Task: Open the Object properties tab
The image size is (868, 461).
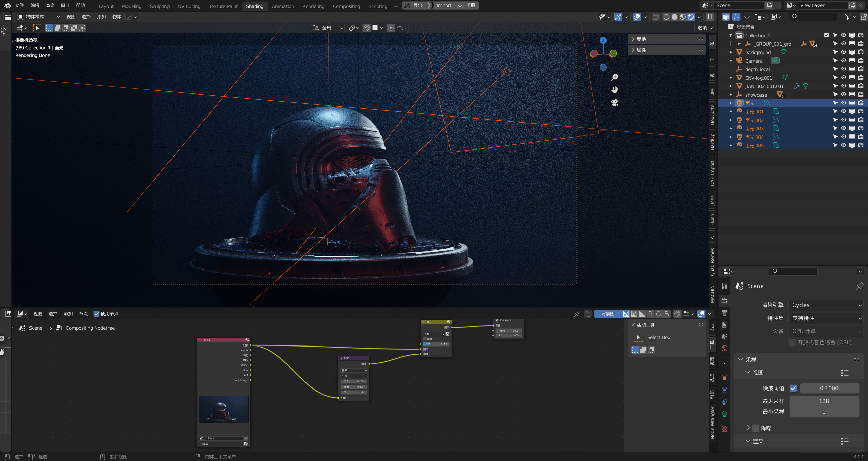Action: click(x=725, y=378)
